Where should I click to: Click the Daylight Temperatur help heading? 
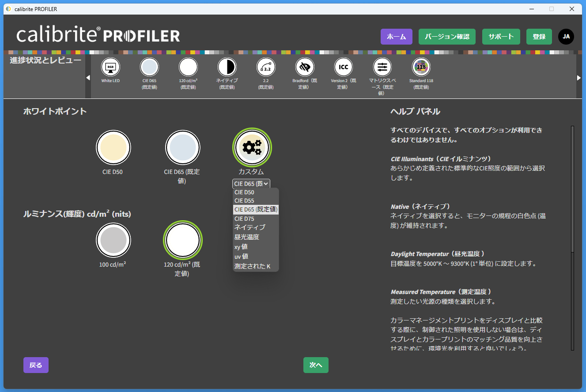[438, 254]
